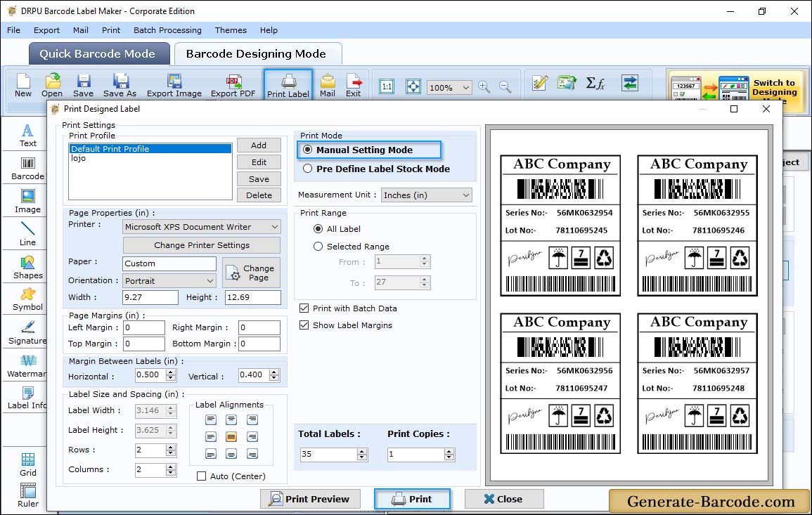Click the Excel sheet toolbar icon
This screenshot has width=812, height=515.
567,83
